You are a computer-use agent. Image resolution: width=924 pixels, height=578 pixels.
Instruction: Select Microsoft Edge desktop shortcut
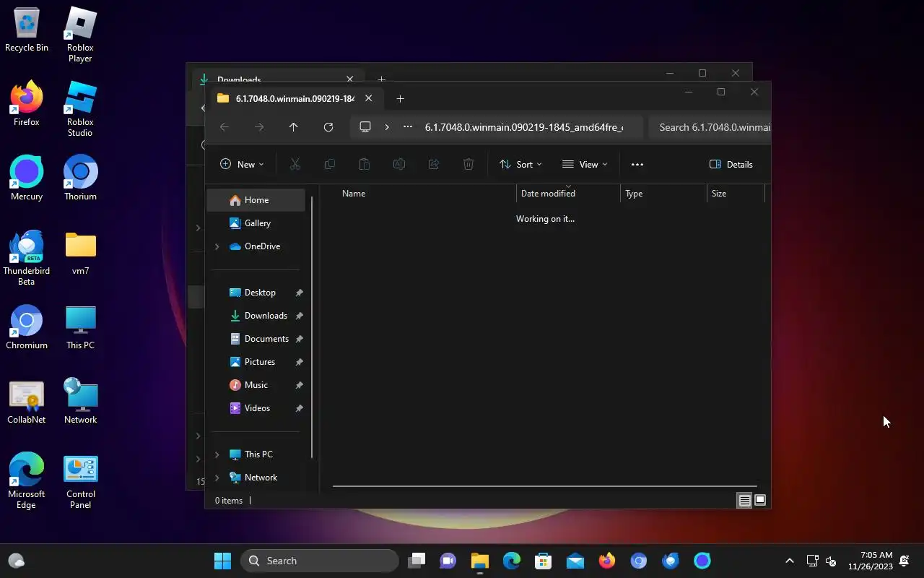(27, 480)
